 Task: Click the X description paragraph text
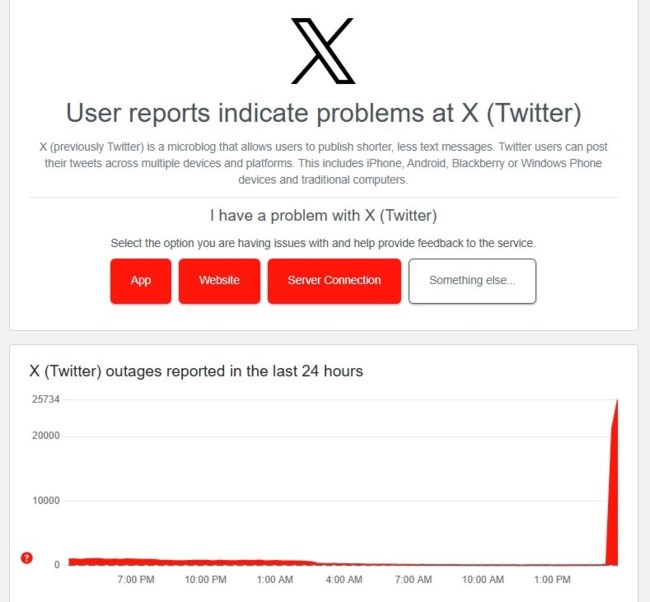[323, 163]
